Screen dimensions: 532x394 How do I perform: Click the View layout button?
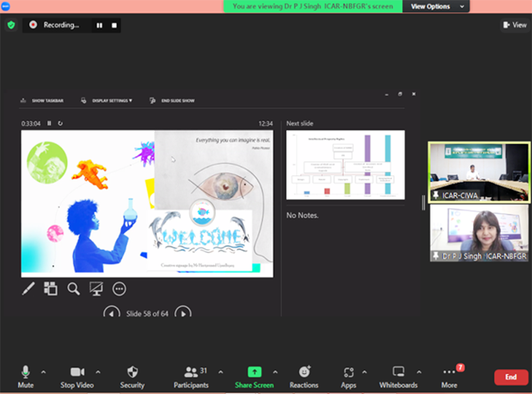click(x=514, y=25)
